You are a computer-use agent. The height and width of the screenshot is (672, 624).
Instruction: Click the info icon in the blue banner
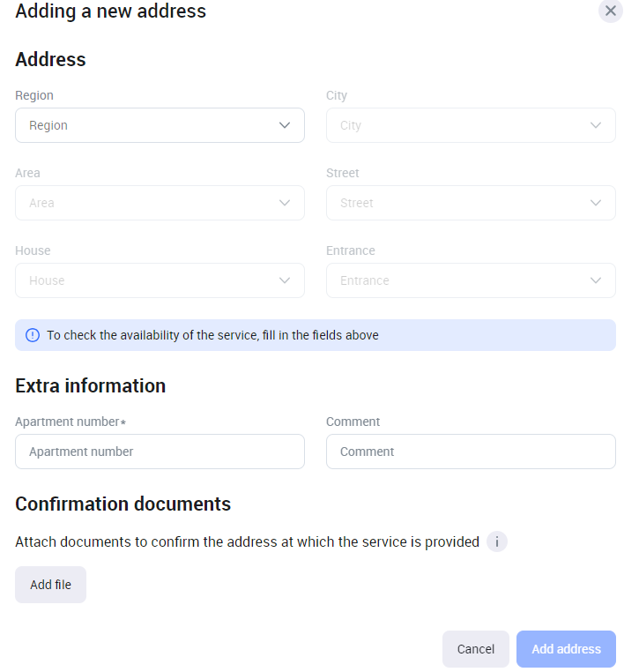33,335
